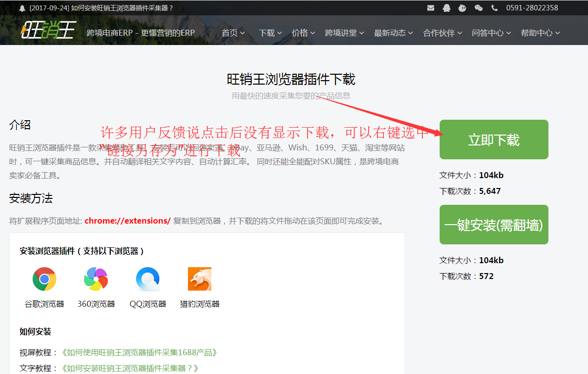Click the chrome://extensions/ red address text
Screen dimensions: 588x374
click(x=128, y=221)
